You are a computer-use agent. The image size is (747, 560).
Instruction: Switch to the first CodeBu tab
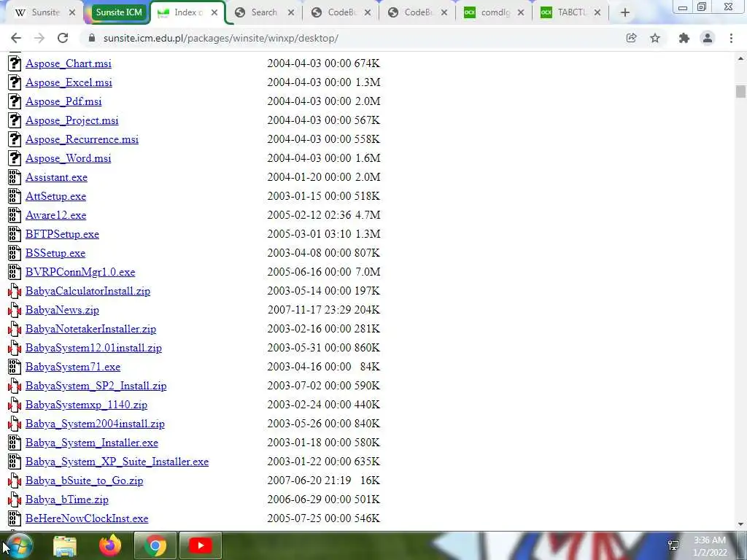[x=340, y=12]
